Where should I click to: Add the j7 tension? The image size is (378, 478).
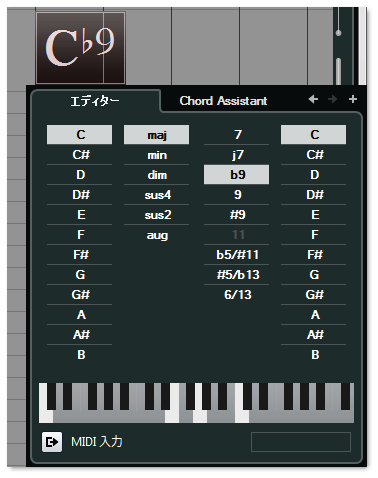[236, 155]
